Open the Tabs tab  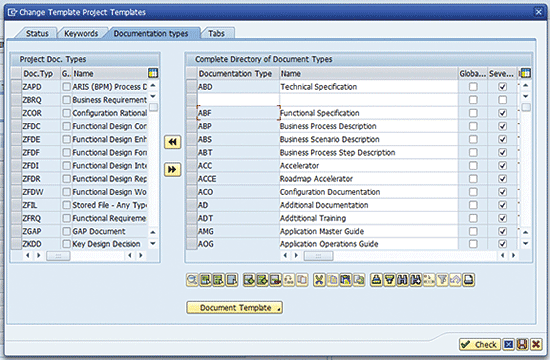[x=216, y=33]
